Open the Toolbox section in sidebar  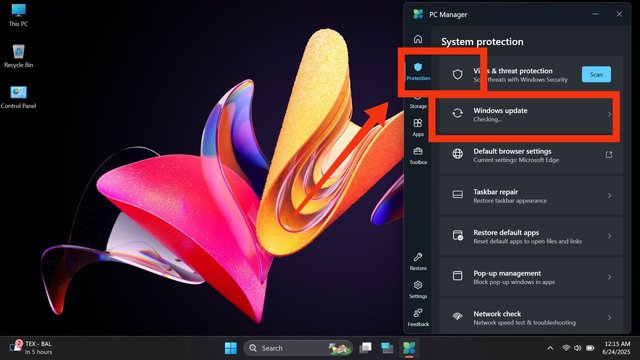point(418,156)
